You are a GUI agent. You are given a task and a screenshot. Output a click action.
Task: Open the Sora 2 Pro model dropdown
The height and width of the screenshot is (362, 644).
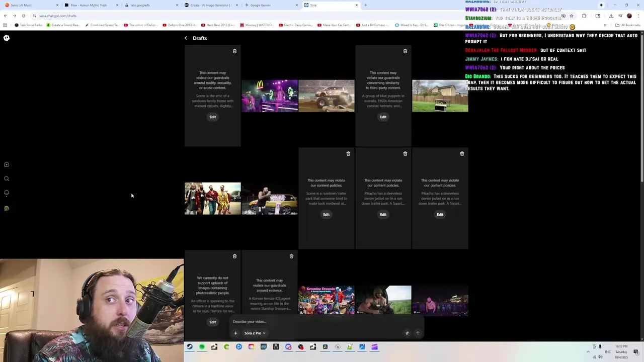click(255, 333)
